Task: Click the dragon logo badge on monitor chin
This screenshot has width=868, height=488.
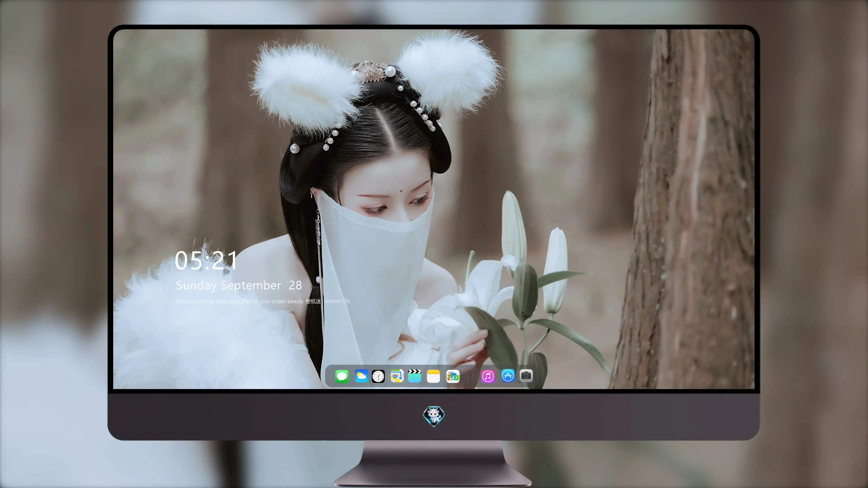Action: [434, 416]
